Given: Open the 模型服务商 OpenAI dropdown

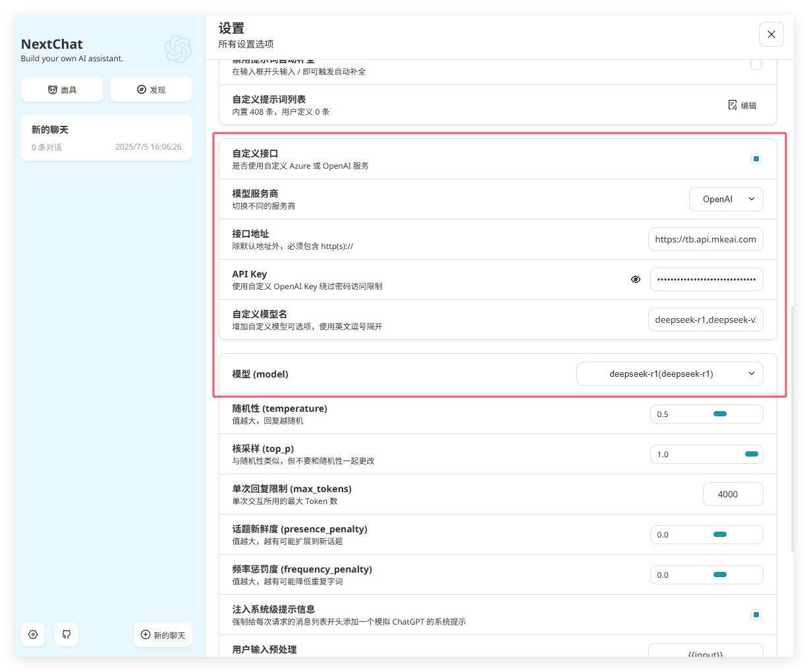Looking at the screenshot, I should pyautogui.click(x=726, y=200).
